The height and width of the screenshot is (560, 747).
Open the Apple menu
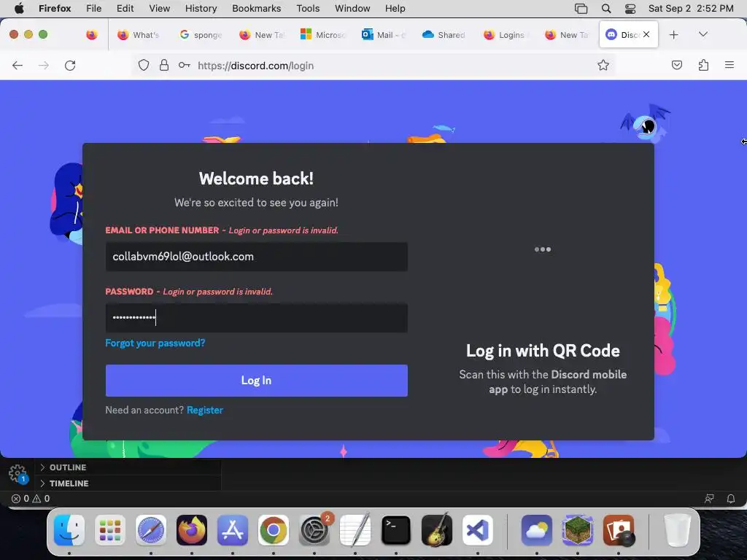(x=19, y=8)
